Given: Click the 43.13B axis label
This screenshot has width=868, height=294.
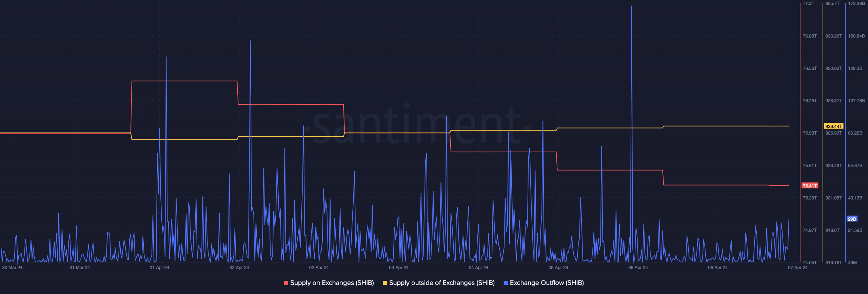Looking at the screenshot, I should tap(855, 198).
